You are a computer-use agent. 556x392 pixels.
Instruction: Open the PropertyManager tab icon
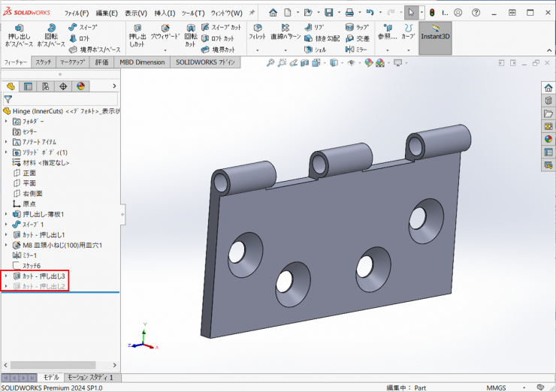[28, 86]
